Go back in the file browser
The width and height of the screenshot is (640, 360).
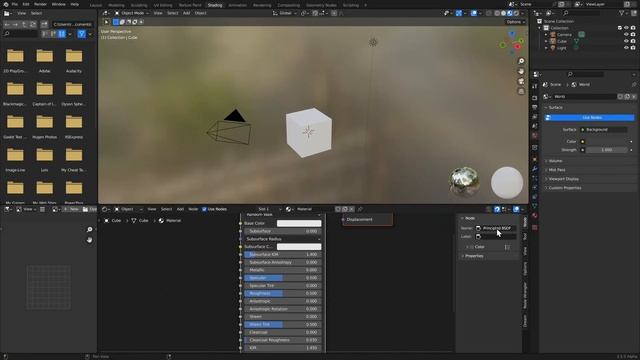[x=7, y=24]
